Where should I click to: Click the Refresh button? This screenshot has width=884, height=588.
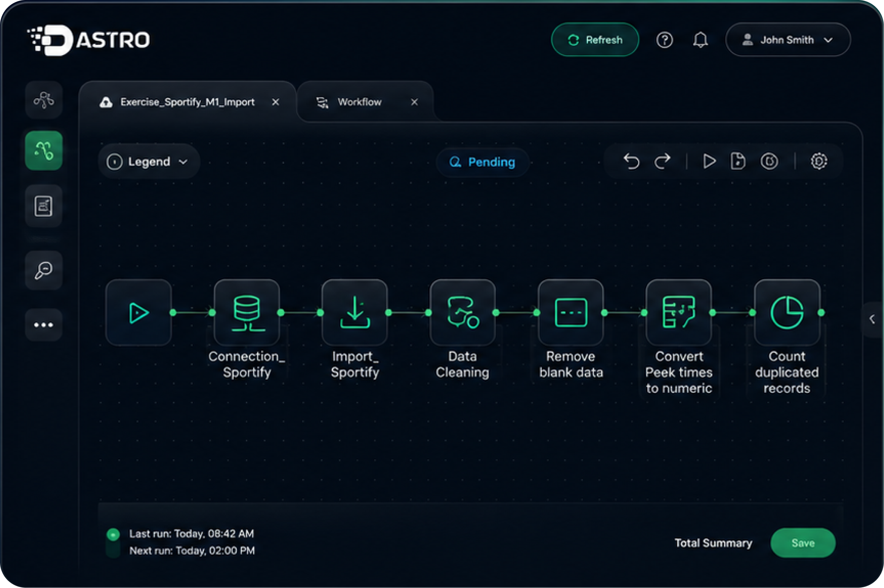point(595,40)
